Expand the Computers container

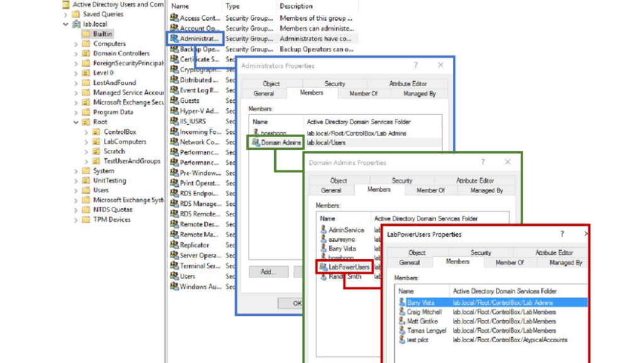[x=76, y=43]
